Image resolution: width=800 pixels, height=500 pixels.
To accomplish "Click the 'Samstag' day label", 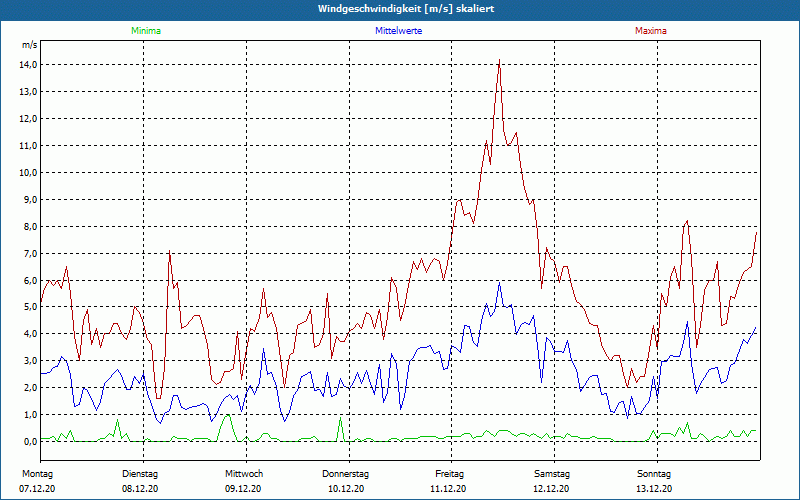I will (x=552, y=474).
